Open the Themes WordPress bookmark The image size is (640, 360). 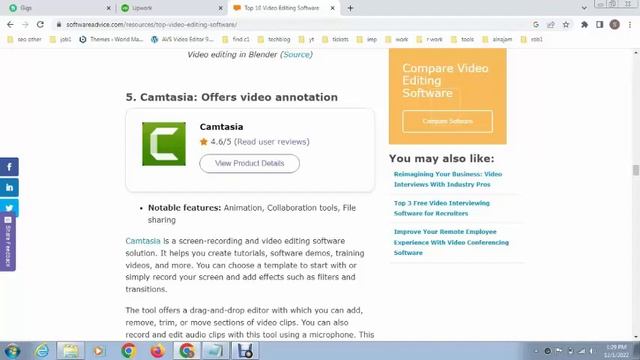click(x=111, y=39)
